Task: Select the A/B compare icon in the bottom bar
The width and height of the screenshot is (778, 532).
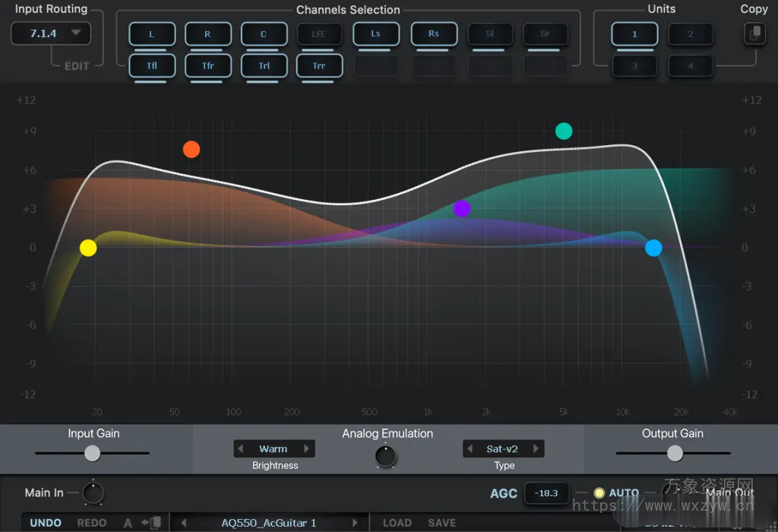Action: (x=127, y=523)
